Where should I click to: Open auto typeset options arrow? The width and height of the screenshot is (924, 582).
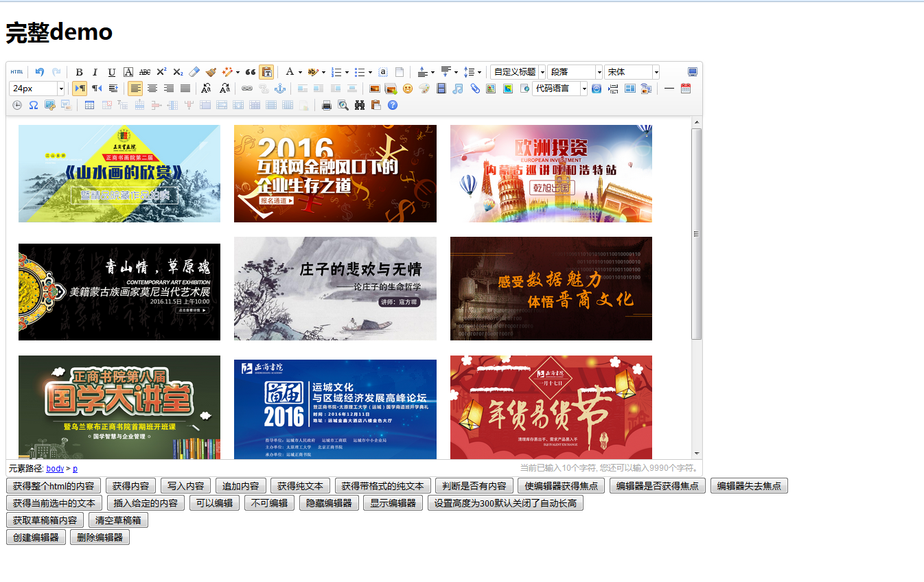pyautogui.click(x=238, y=72)
